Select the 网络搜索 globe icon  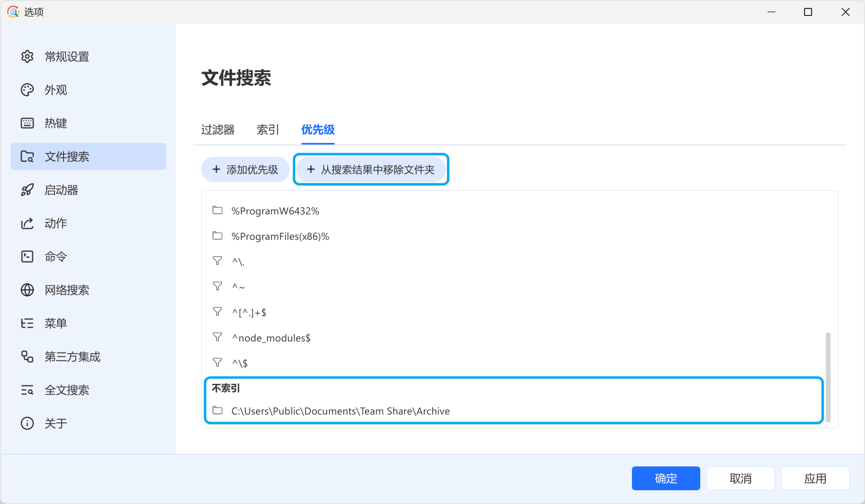27,290
